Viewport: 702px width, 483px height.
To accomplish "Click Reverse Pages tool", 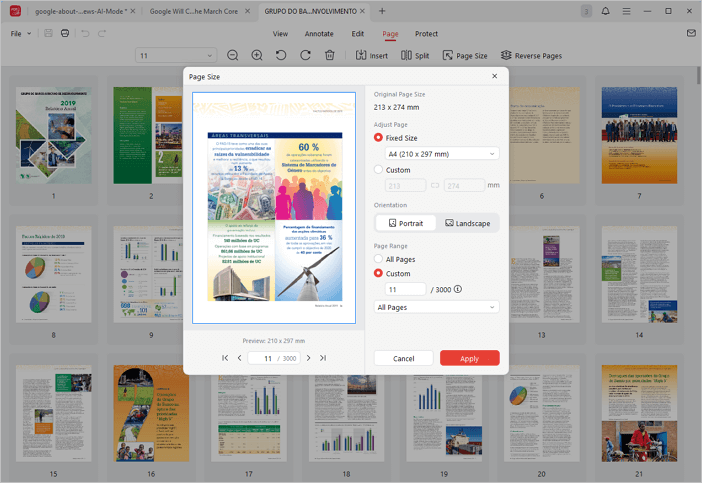I will click(531, 56).
